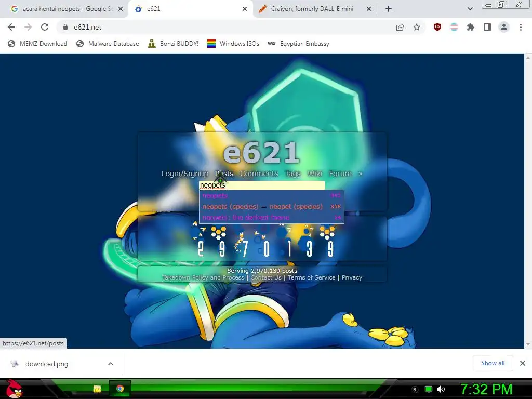
Task: Click the Takedown Policy and Process link
Action: pyautogui.click(x=203, y=277)
